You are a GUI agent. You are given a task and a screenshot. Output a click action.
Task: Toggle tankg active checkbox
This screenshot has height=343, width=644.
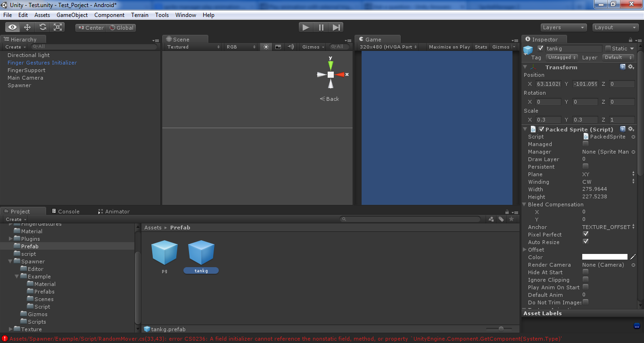[540, 48]
